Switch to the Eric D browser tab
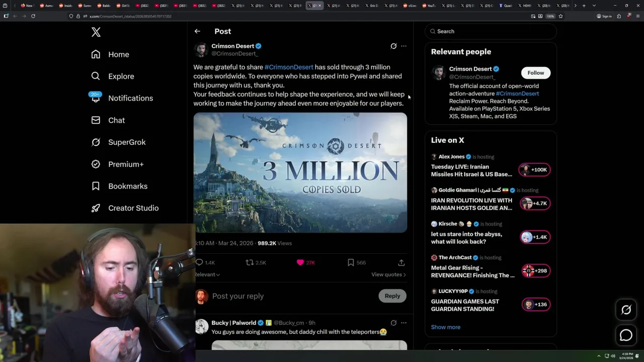This screenshot has height=362, width=644. coord(372,6)
